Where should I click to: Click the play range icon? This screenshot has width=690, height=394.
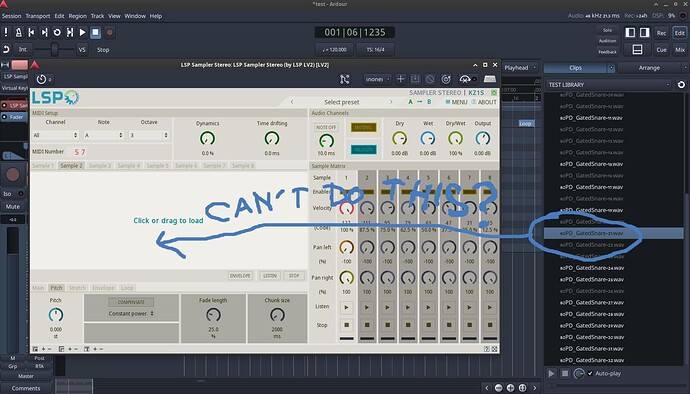(70, 33)
